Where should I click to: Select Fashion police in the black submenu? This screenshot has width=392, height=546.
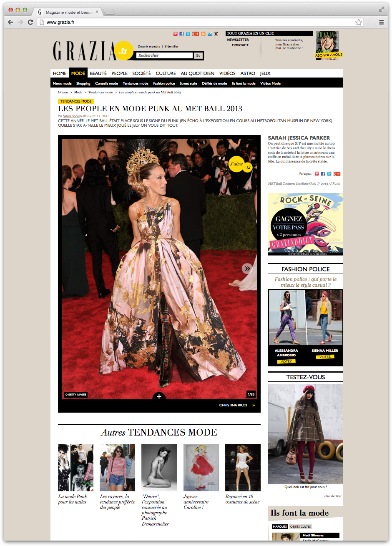[164, 84]
